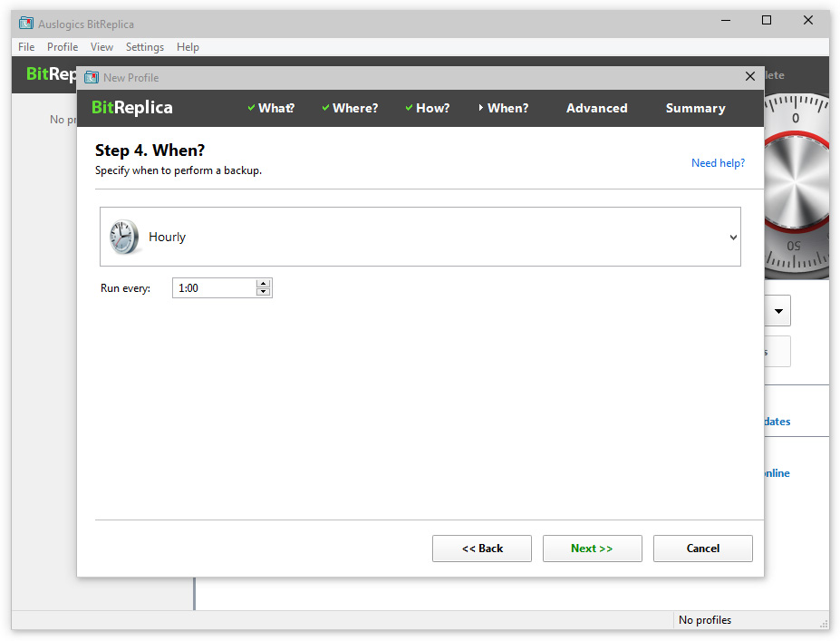Click the Run every time field
Image resolution: width=840 pixels, height=641 pixels.
(x=215, y=288)
